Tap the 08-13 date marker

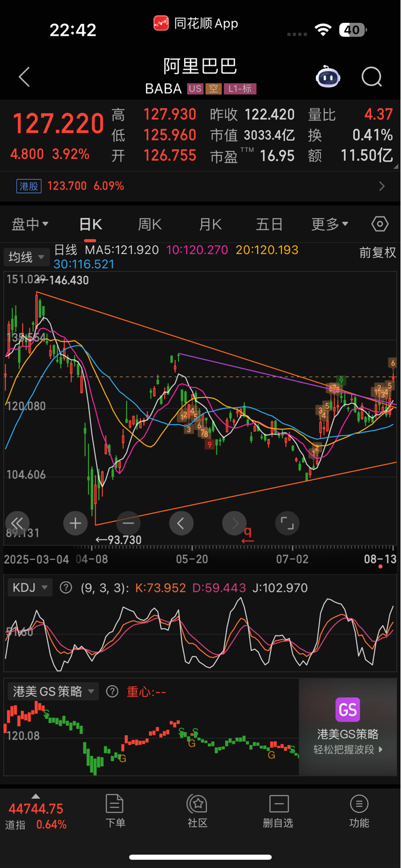380,559
